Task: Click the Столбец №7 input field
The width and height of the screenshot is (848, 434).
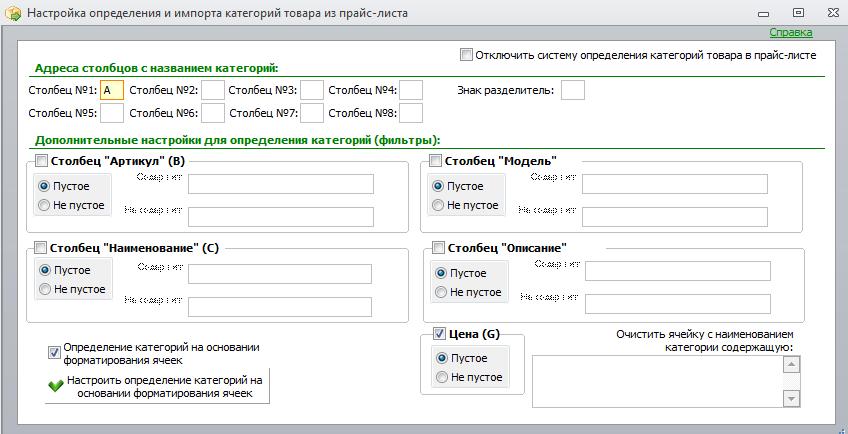Action: click(312, 113)
